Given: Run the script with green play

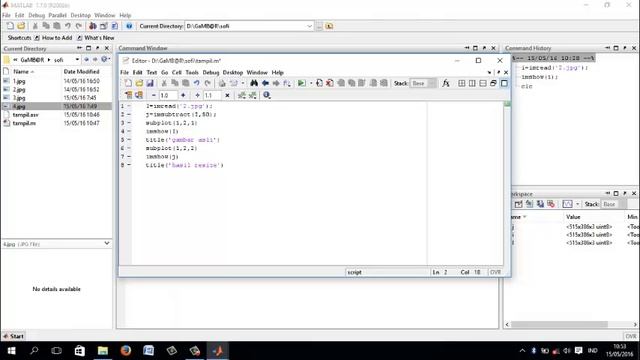Looking at the screenshot, I should coord(301,83).
